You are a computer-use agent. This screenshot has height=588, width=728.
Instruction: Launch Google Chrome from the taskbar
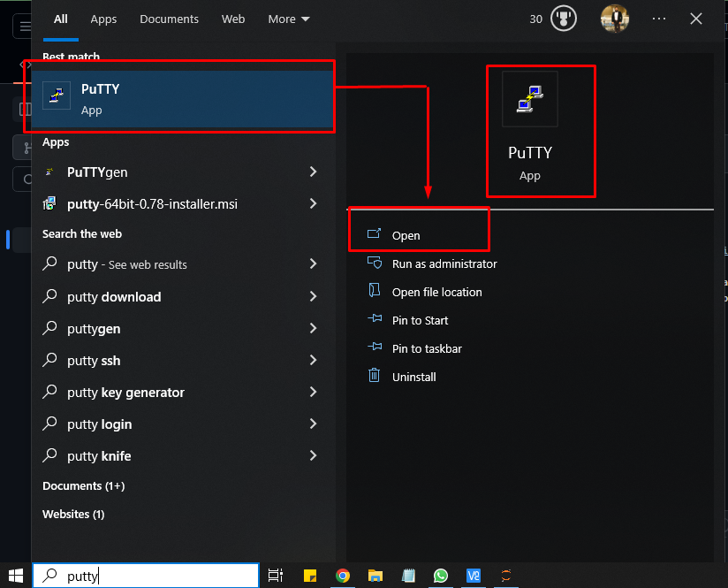343,576
